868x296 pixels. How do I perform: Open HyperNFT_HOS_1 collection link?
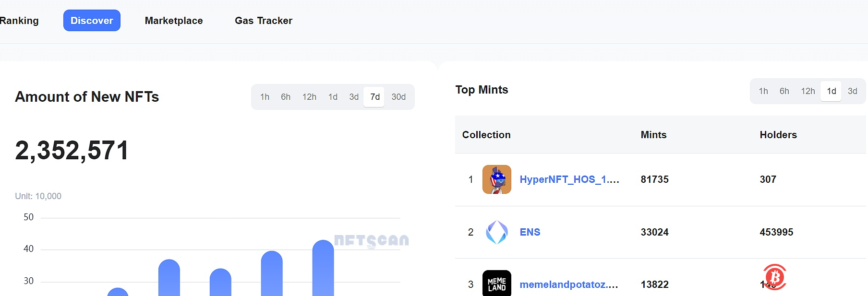(569, 179)
